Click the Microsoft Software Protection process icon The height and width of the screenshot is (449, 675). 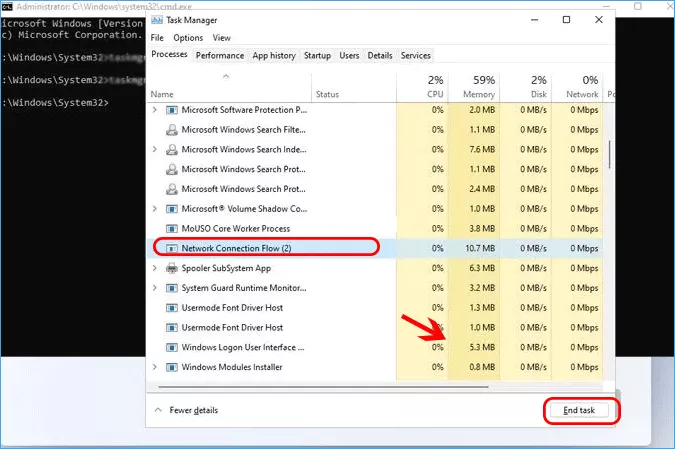coord(172,110)
